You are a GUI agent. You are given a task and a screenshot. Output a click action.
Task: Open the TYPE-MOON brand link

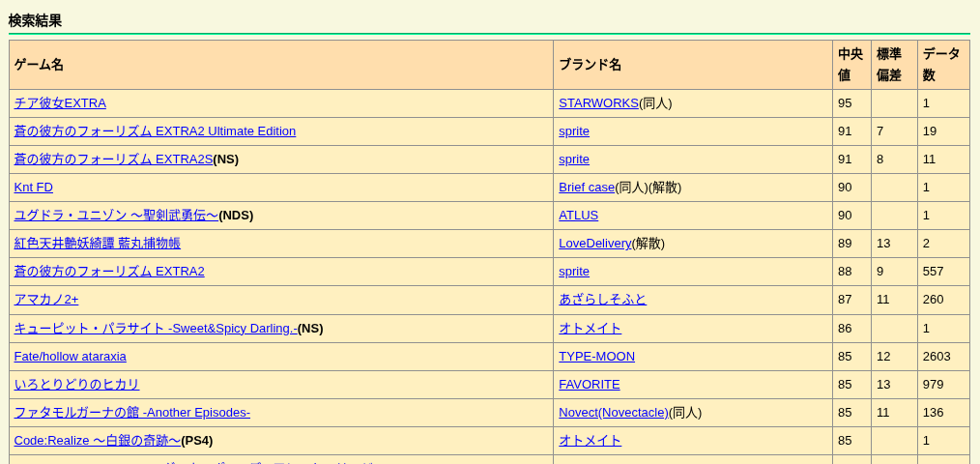point(596,357)
